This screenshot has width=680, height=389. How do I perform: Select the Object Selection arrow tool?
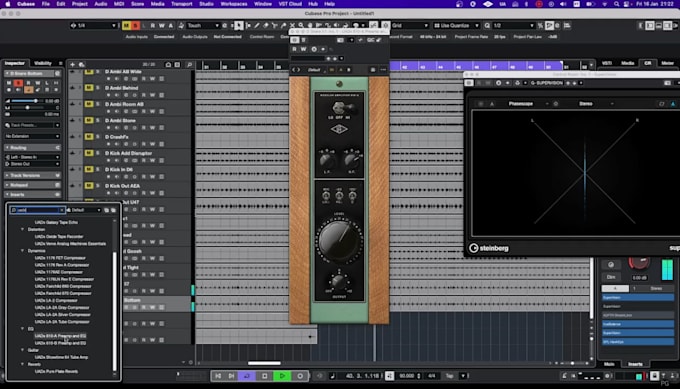pos(239,26)
